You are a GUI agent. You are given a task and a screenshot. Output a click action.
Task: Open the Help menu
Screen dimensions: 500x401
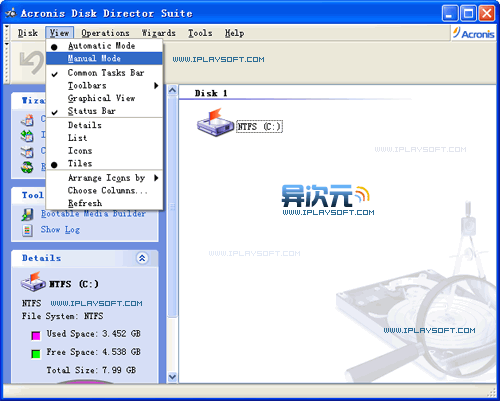234,33
